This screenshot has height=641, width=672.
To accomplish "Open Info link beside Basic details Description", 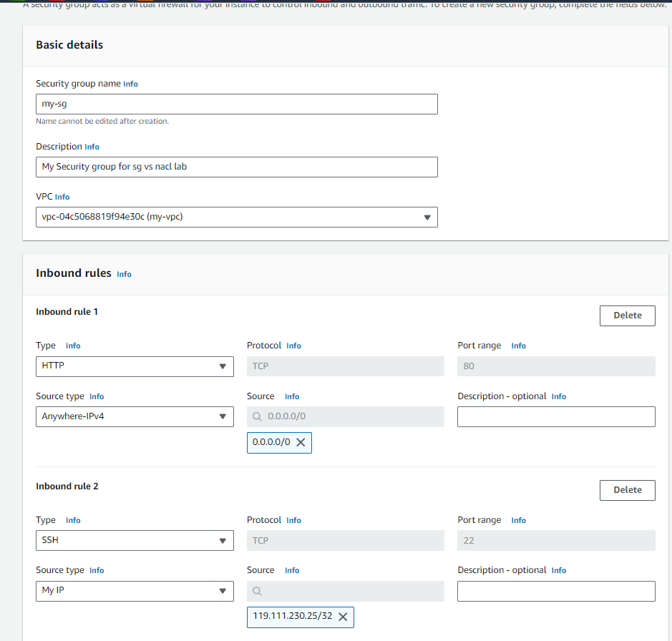I will click(92, 147).
